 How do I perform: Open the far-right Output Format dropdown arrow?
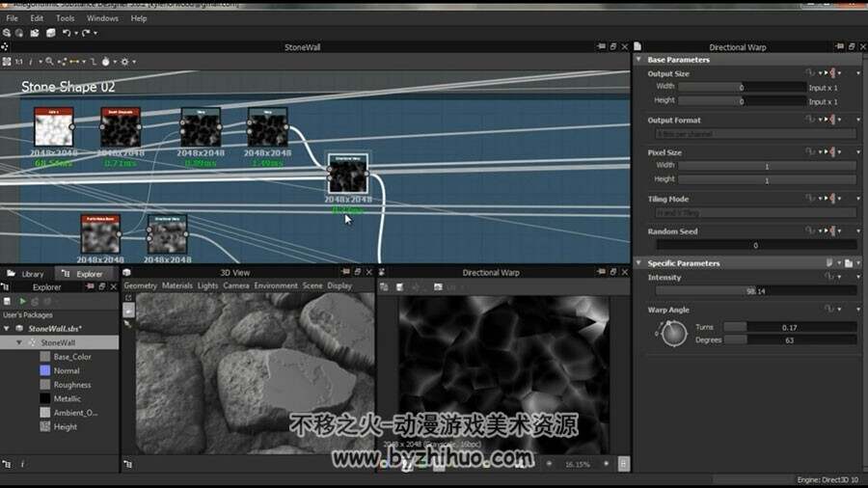click(x=858, y=120)
